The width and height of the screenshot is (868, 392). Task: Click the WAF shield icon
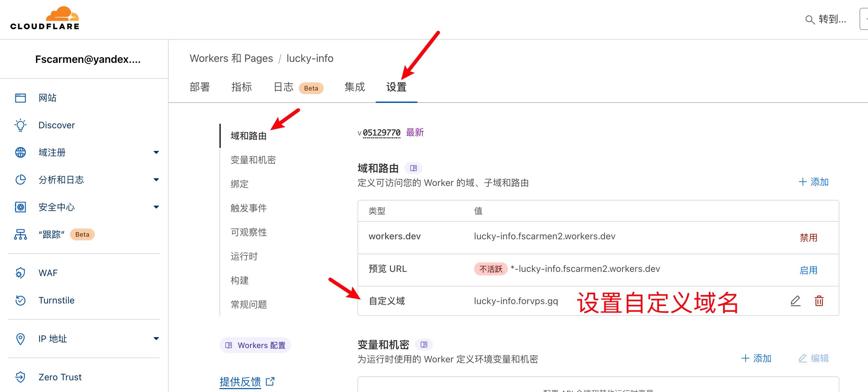click(21, 273)
